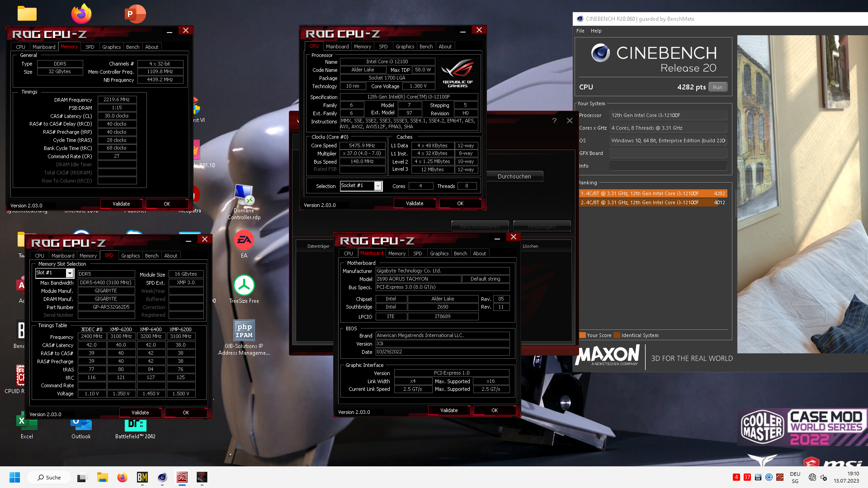The width and height of the screenshot is (868, 488).
Task: Click the DEU SG language indicator
Action: (795, 477)
